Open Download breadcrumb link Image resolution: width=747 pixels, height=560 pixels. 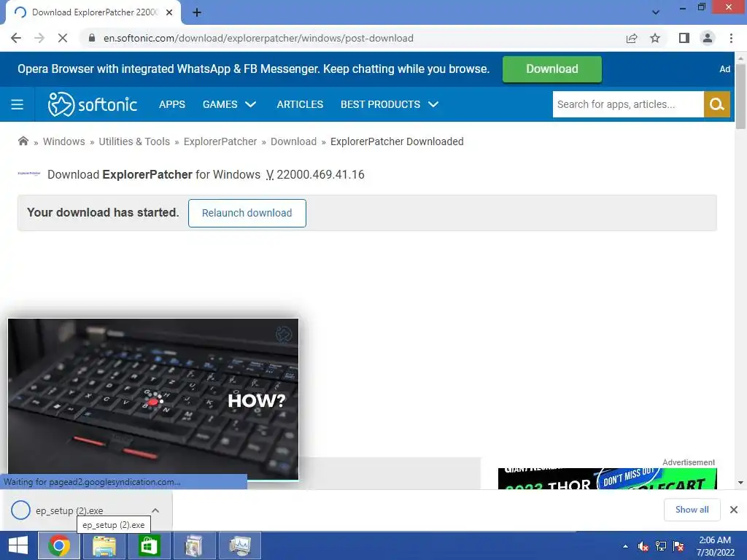pyautogui.click(x=293, y=141)
